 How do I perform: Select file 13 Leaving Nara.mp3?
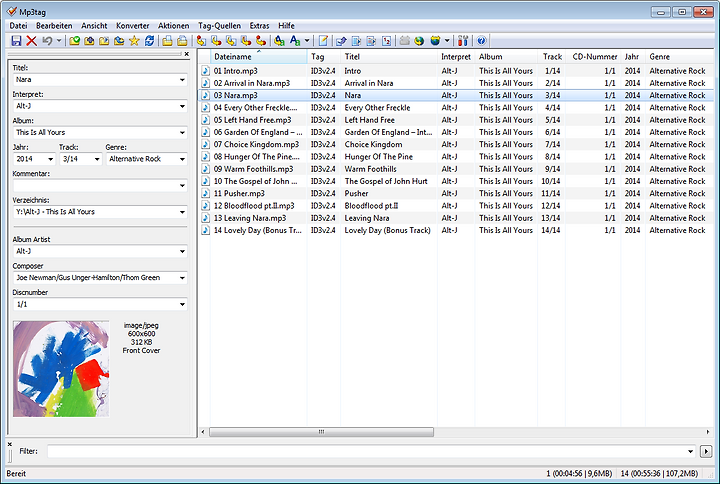click(249, 218)
